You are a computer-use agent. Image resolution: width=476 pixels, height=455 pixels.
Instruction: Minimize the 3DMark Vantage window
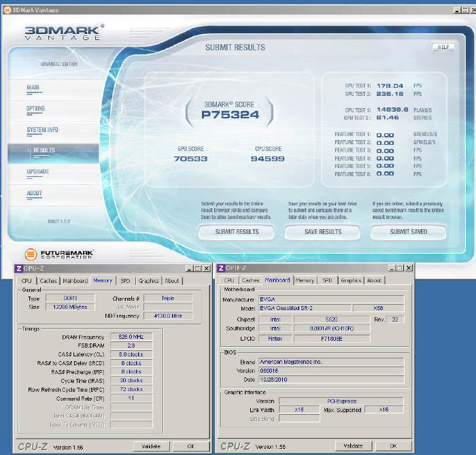(x=457, y=10)
